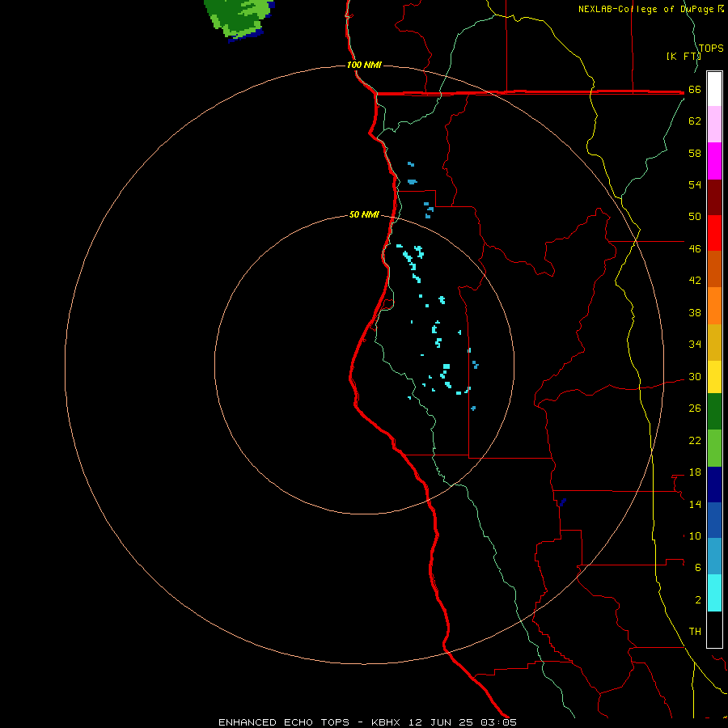The height and width of the screenshot is (728, 728).
Task: Click the legend value 34
Action: [x=695, y=345]
